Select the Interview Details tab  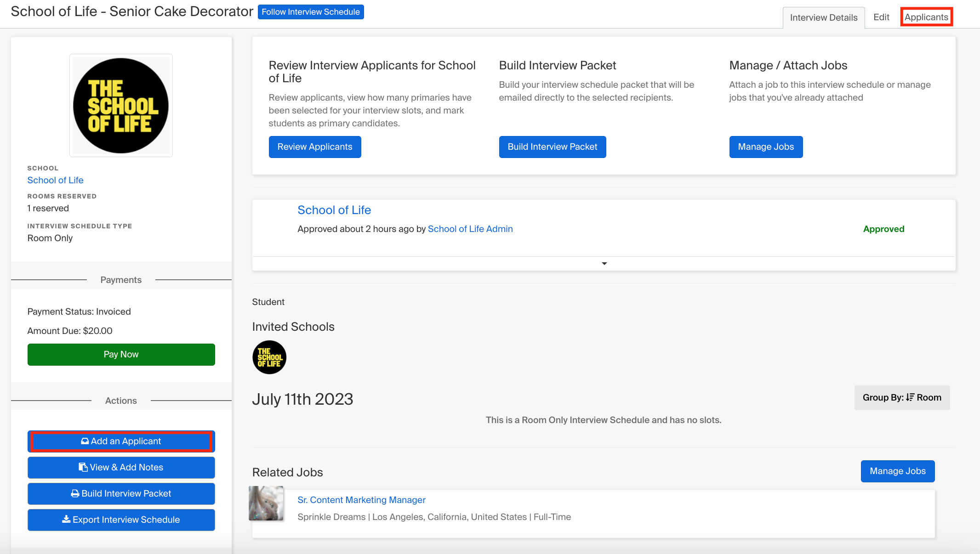pos(823,17)
